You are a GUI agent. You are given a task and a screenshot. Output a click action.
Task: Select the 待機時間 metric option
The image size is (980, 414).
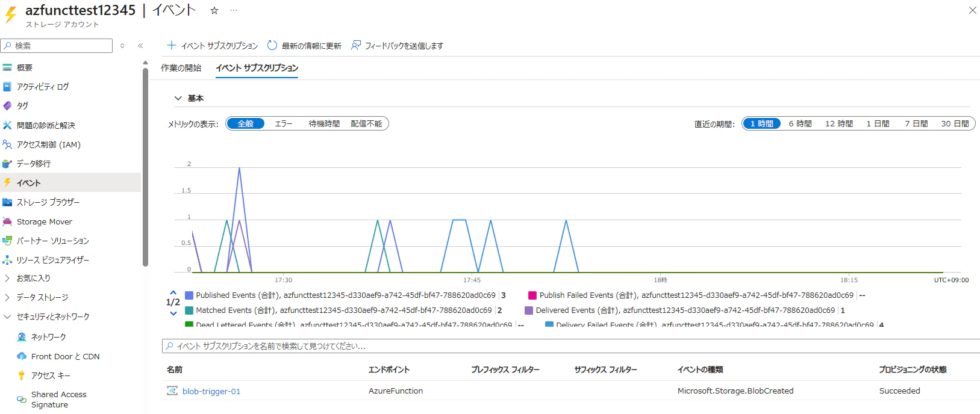click(x=324, y=124)
